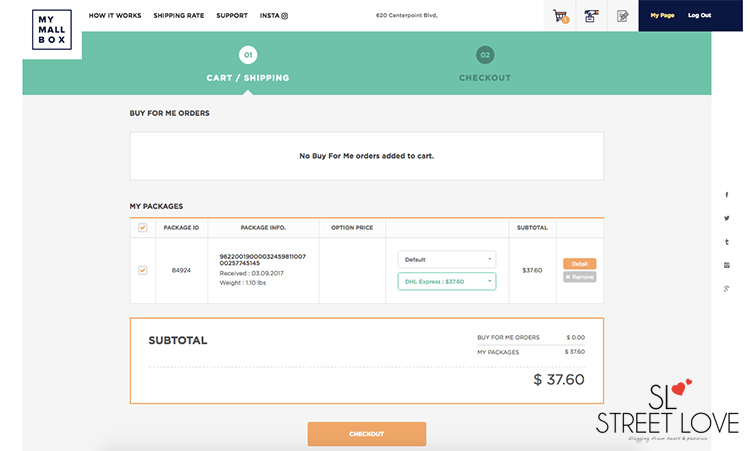Screen dimensions: 750x451
Task: Toggle the select-all packages header checkbox
Action: pos(143,228)
